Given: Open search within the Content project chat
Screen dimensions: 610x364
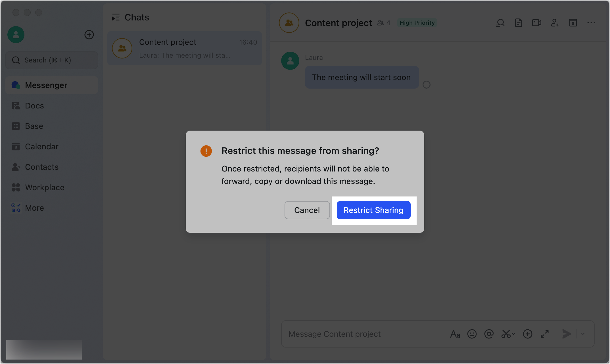Looking at the screenshot, I should click(x=500, y=23).
